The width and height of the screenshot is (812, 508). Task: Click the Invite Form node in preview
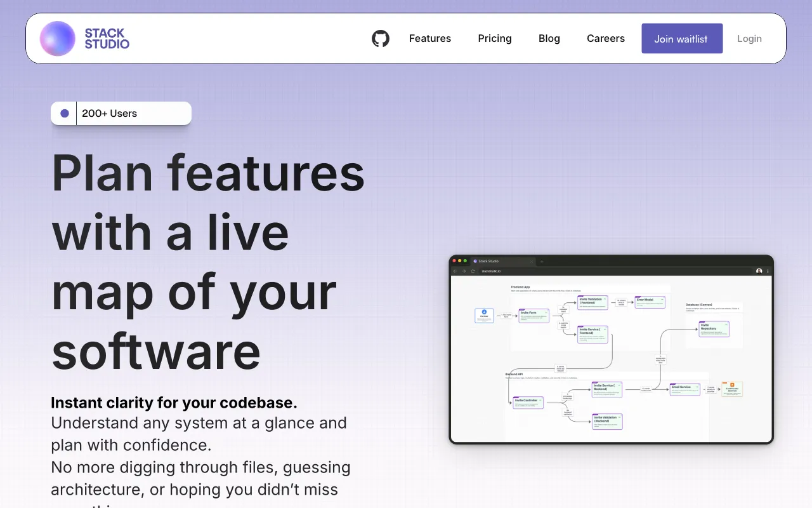coord(534,316)
